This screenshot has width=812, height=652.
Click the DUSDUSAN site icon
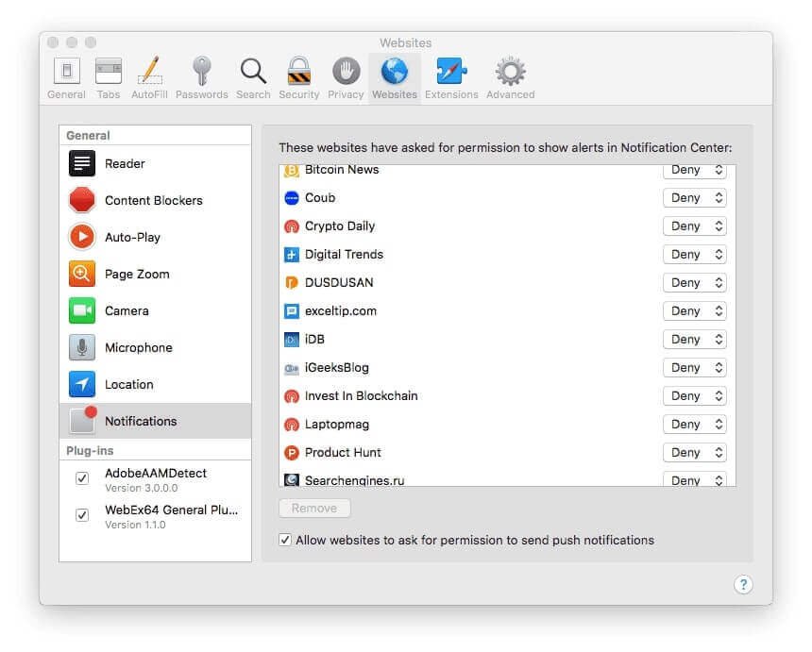(292, 282)
